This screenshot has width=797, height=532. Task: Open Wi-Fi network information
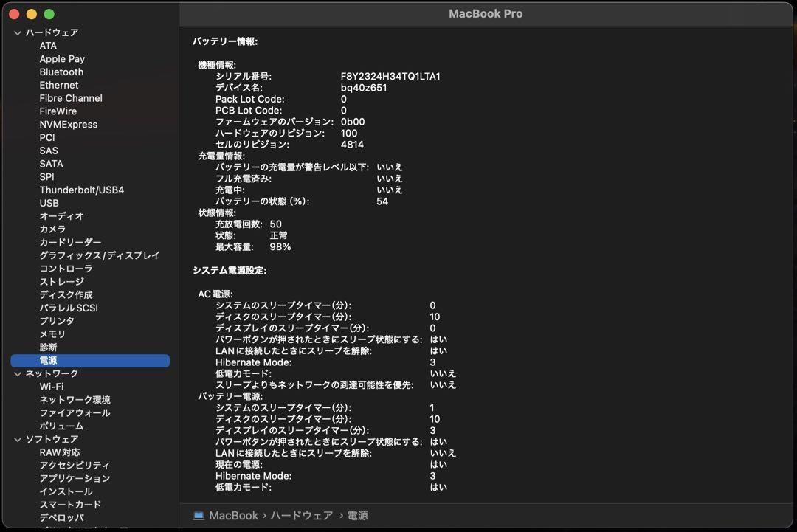click(52, 387)
